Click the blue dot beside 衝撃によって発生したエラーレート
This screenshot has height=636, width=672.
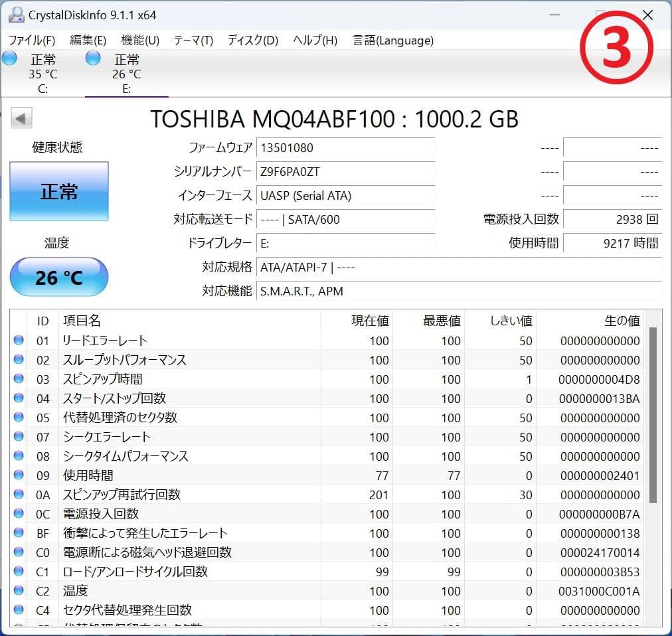20,533
